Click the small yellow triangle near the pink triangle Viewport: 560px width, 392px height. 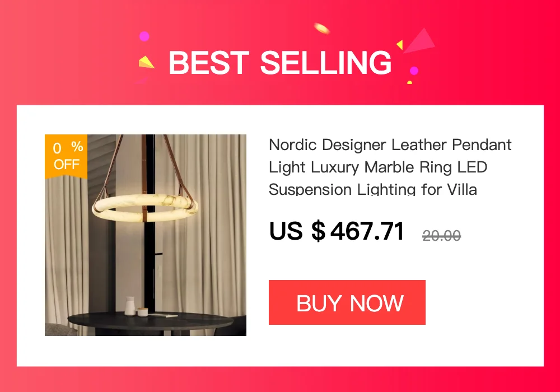click(x=400, y=45)
